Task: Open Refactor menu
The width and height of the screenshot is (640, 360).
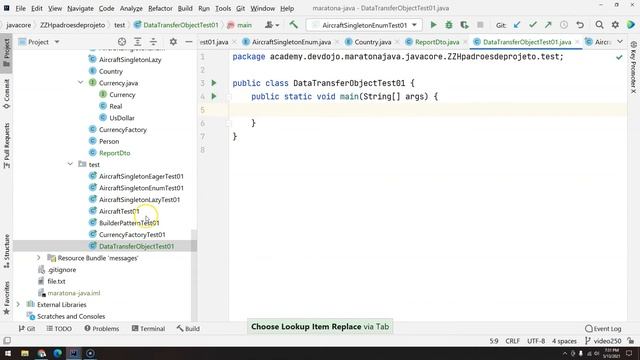Action: 160,8
